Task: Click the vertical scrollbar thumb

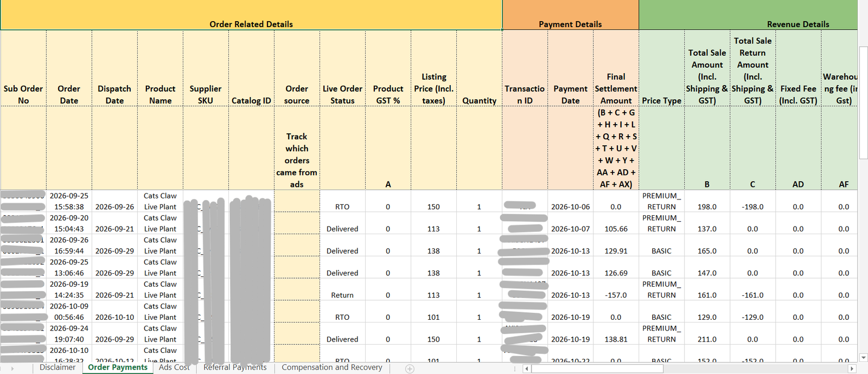Action: coord(863,102)
